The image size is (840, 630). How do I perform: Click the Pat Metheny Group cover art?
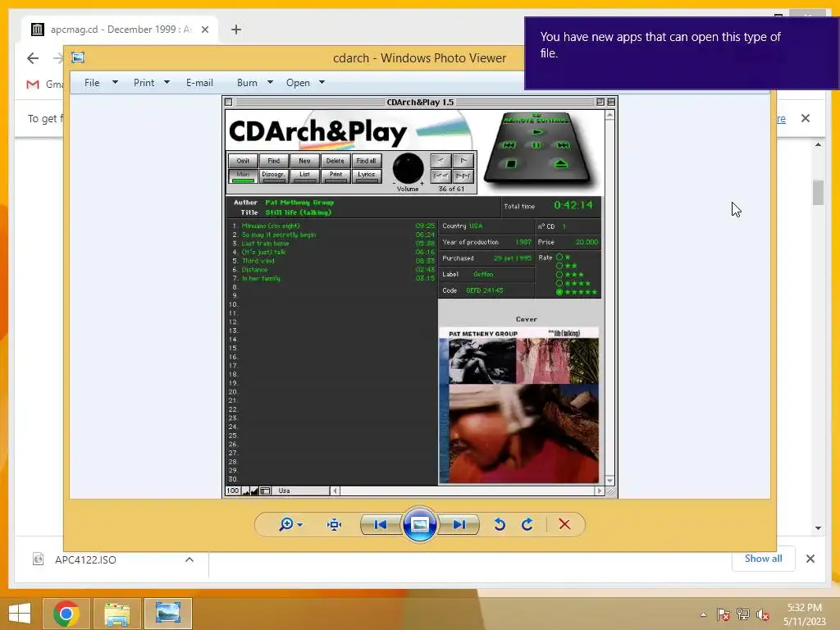click(x=518, y=405)
